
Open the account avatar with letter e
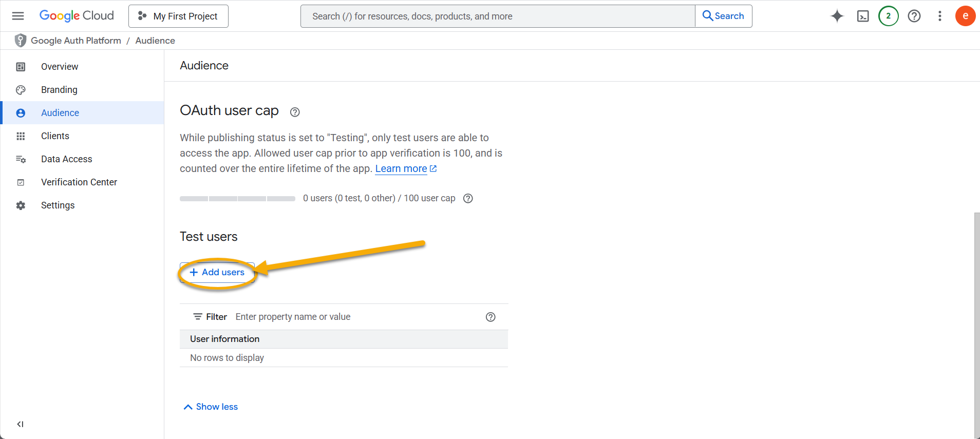tap(966, 16)
